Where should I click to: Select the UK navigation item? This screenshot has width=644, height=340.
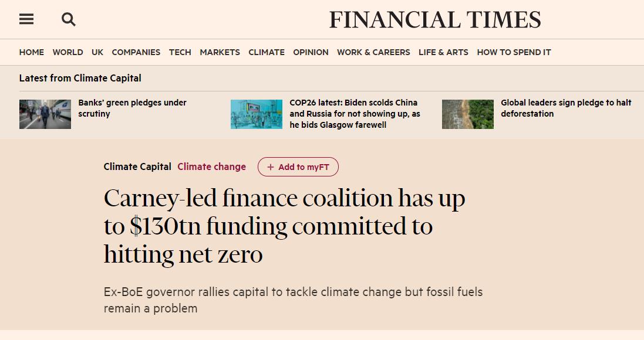click(x=97, y=52)
